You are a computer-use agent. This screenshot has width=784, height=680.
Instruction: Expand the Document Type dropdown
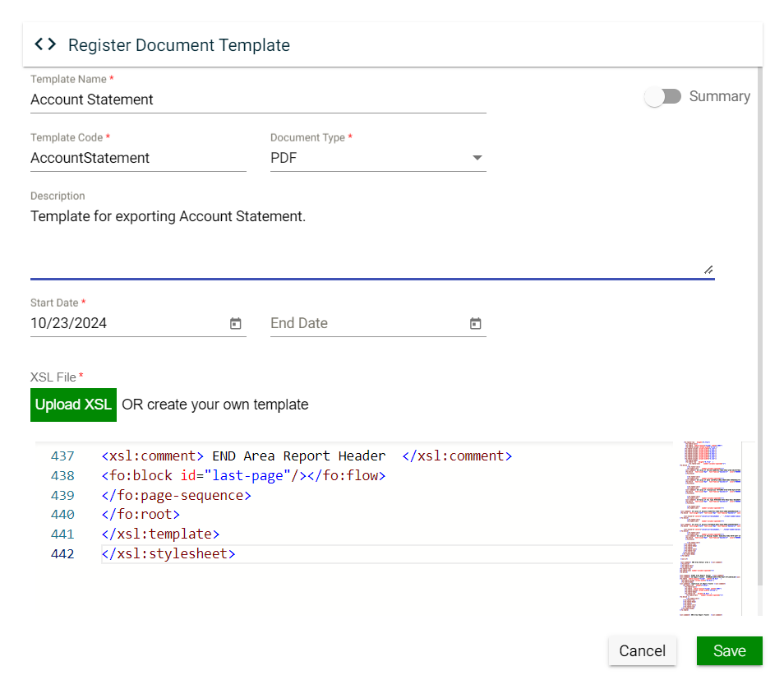tap(377, 158)
